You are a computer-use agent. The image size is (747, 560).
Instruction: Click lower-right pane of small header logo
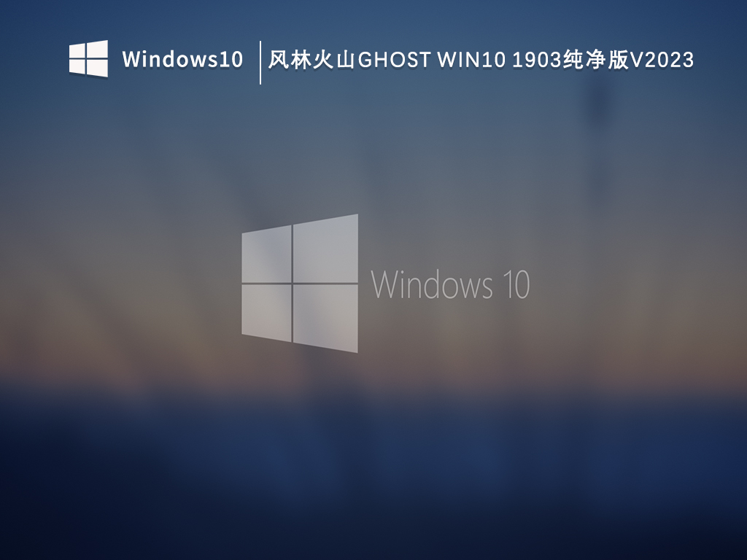[x=98, y=68]
